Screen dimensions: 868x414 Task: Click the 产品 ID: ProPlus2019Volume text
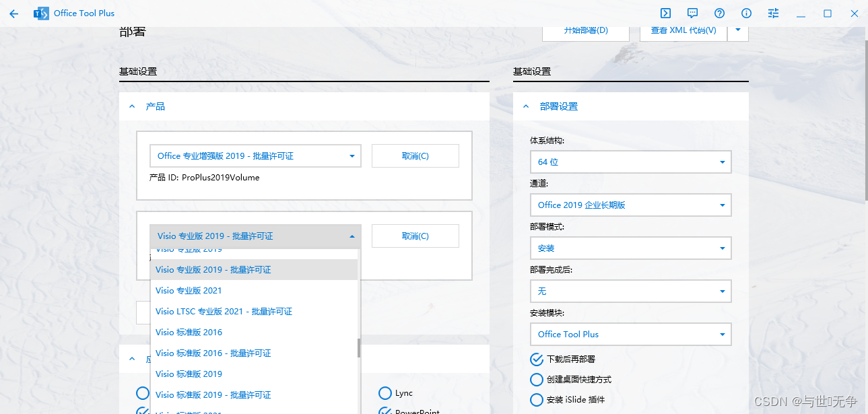(204, 178)
